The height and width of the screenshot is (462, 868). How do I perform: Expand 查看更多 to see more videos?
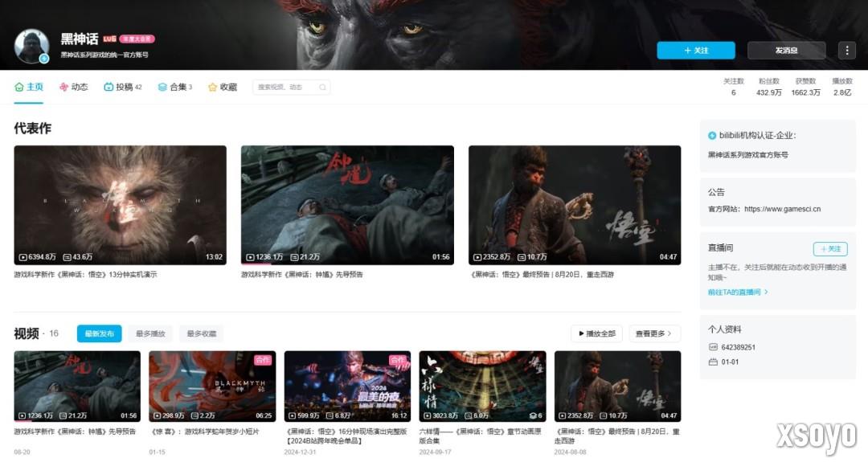653,333
